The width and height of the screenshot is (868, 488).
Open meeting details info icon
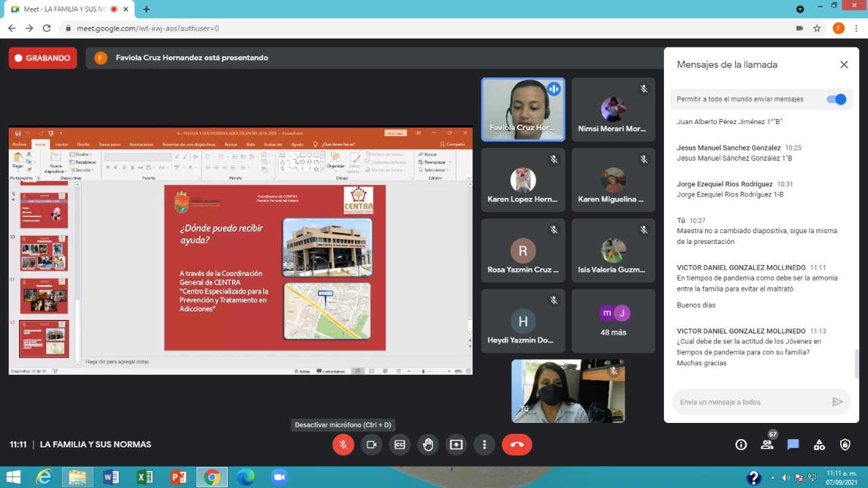pyautogui.click(x=741, y=445)
